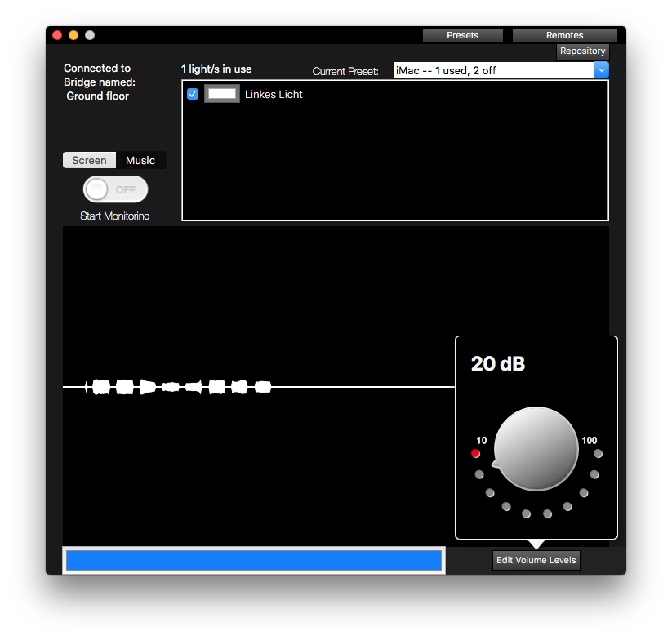Open the Remotes panel
The height and width of the screenshot is (640, 672).
tap(564, 35)
